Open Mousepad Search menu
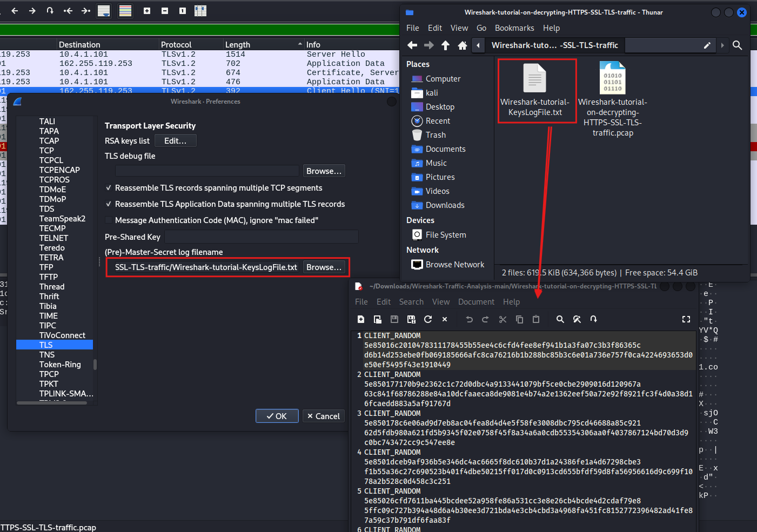 point(411,302)
